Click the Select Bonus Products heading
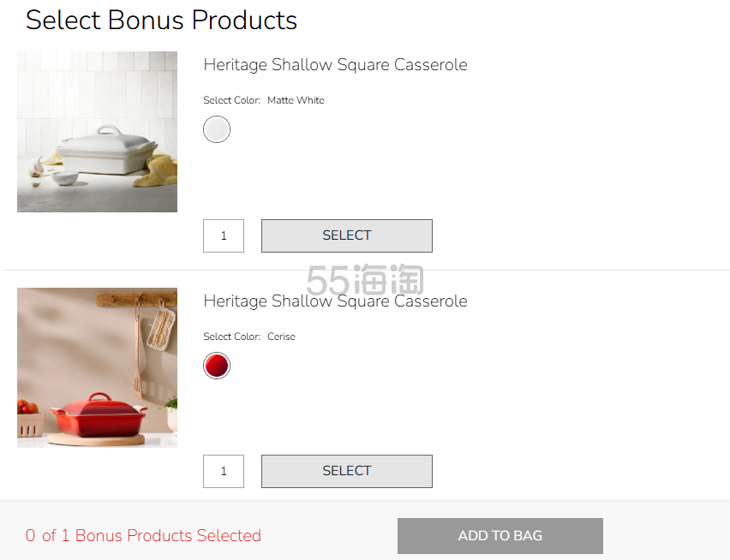730x560 pixels. click(161, 21)
